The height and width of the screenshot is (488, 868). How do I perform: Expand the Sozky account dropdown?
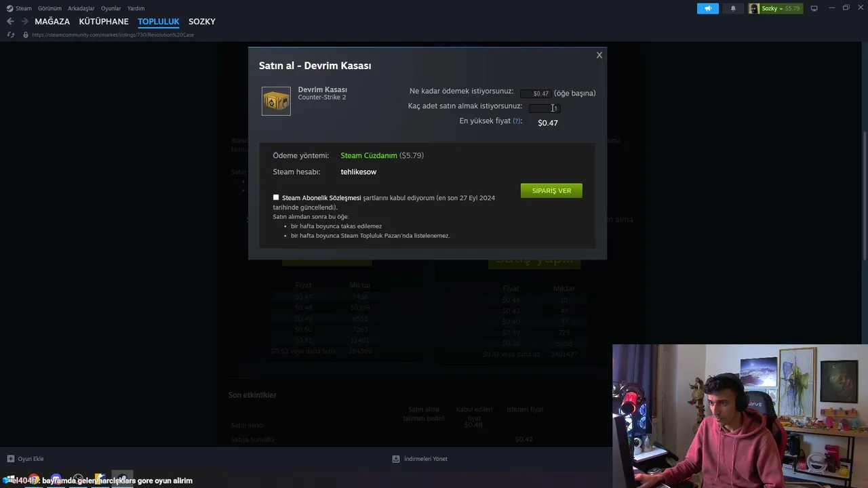tap(781, 9)
